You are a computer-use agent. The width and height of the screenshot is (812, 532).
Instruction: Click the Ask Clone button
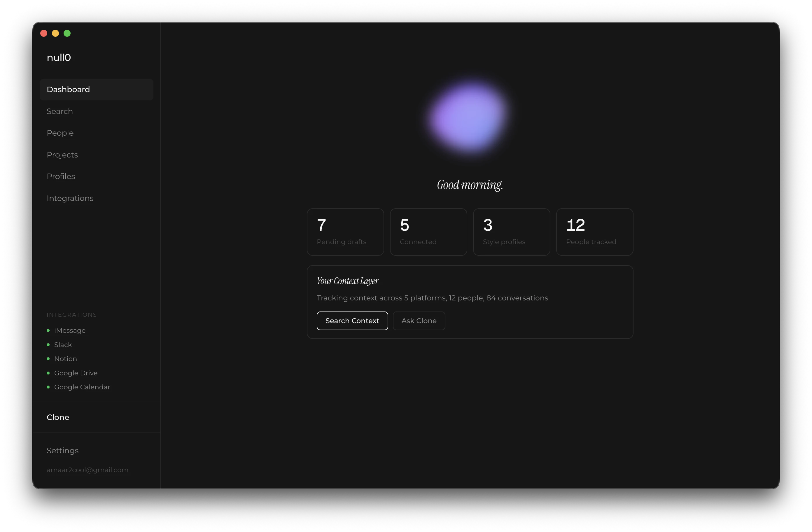[419, 321]
